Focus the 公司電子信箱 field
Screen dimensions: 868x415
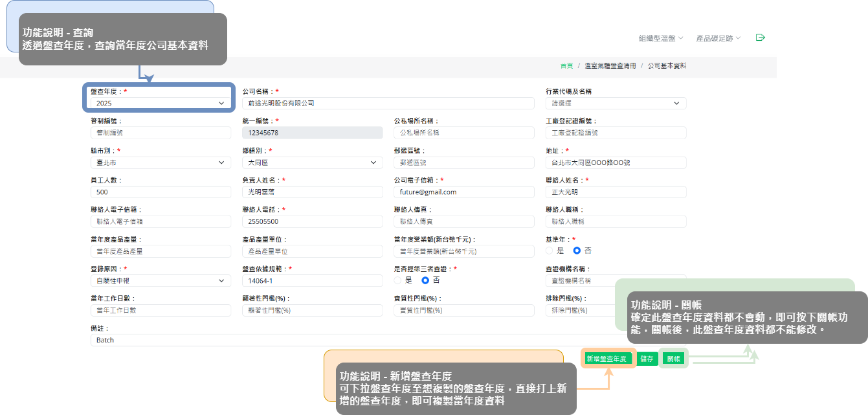pyautogui.click(x=464, y=192)
